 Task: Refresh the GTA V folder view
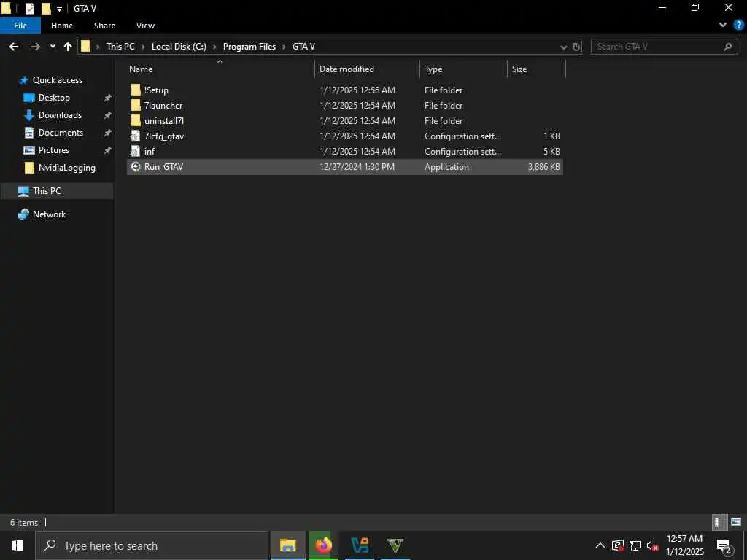(x=576, y=47)
